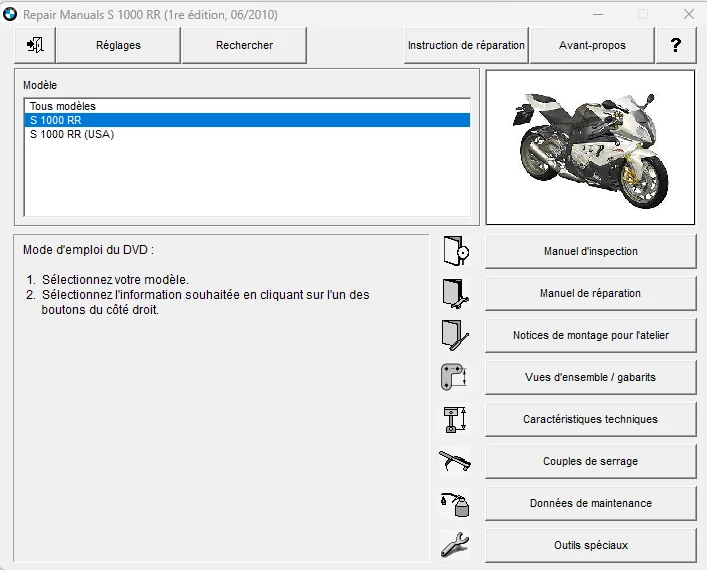
Task: Click the oil can maintenance icon
Action: pyautogui.click(x=455, y=504)
